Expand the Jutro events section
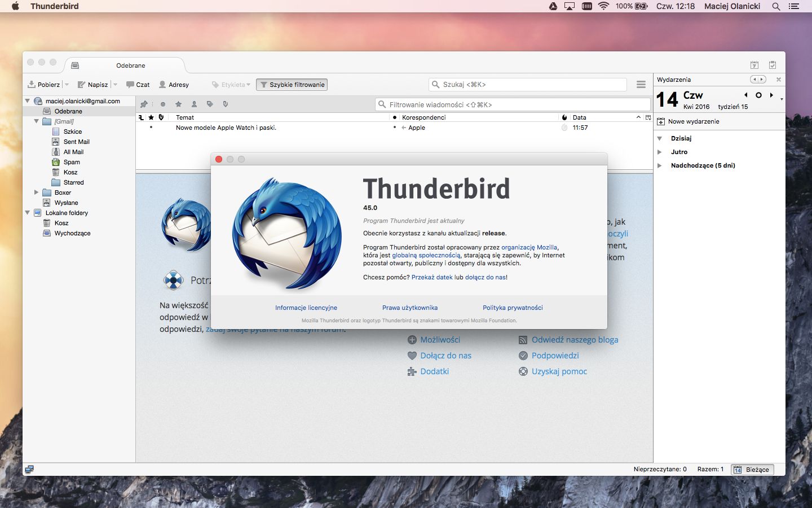 659,152
